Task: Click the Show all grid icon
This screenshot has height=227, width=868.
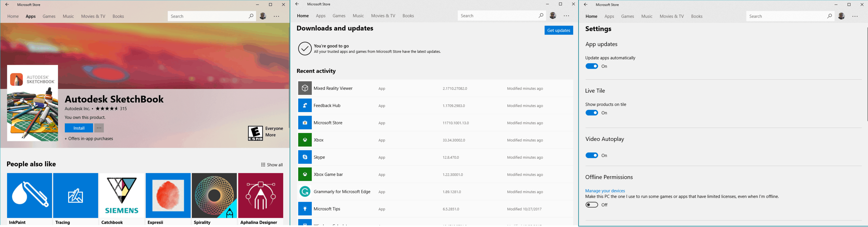Action: point(263,165)
